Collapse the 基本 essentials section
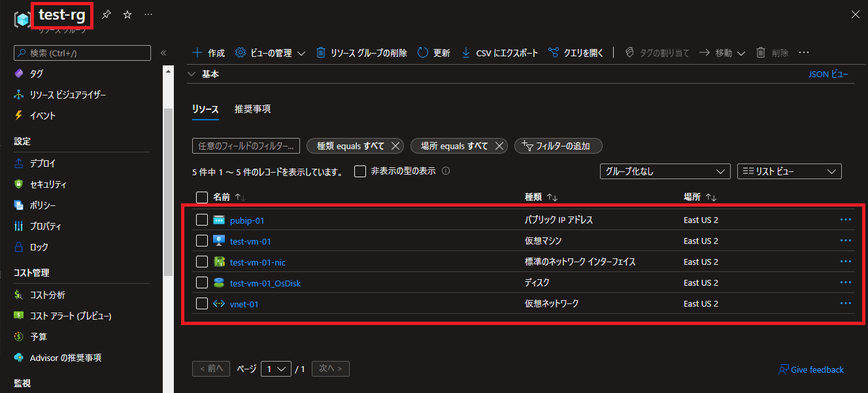 click(192, 75)
